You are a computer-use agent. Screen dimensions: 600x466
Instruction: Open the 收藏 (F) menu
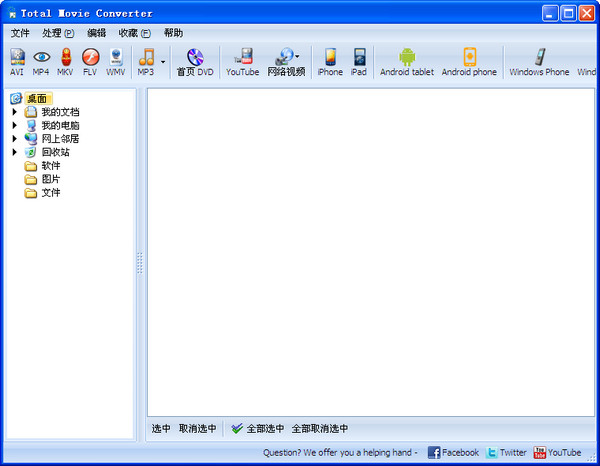135,33
